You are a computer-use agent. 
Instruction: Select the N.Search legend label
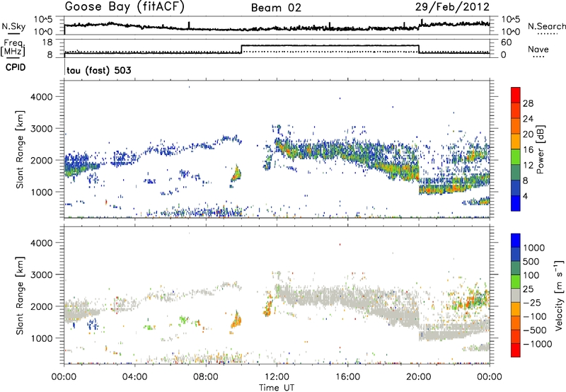[546, 26]
